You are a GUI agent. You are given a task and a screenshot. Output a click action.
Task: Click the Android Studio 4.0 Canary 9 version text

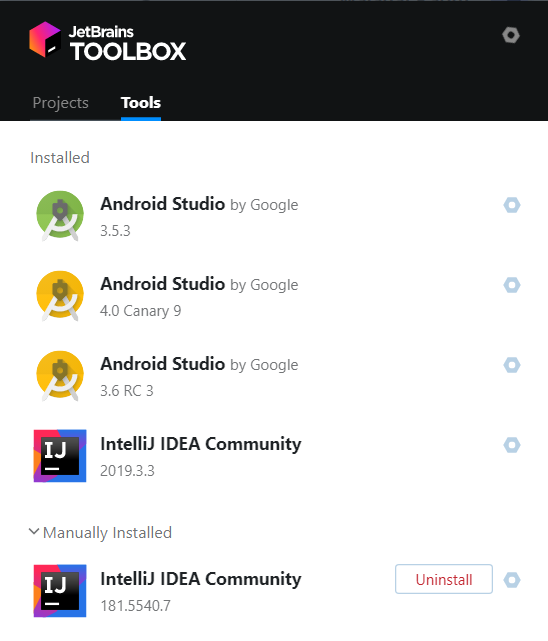tap(141, 311)
